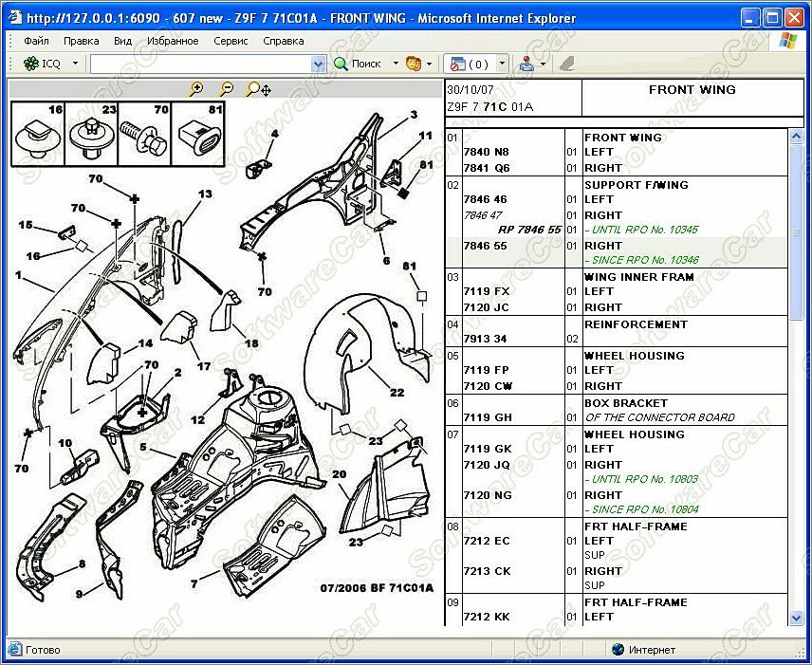Open the ICQ toolbar search box dropdown
The height and width of the screenshot is (665, 812).
[318, 64]
